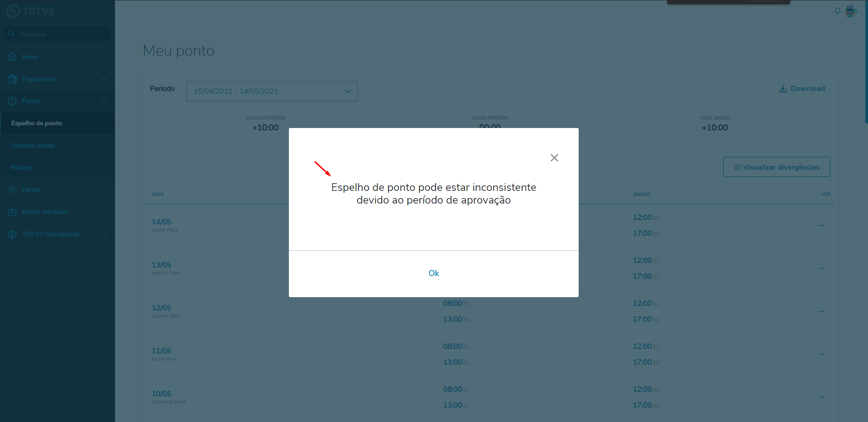Screen dimensions: 868x422
Task: Select the 12/05 quarta-feira date
Action: click(x=166, y=311)
